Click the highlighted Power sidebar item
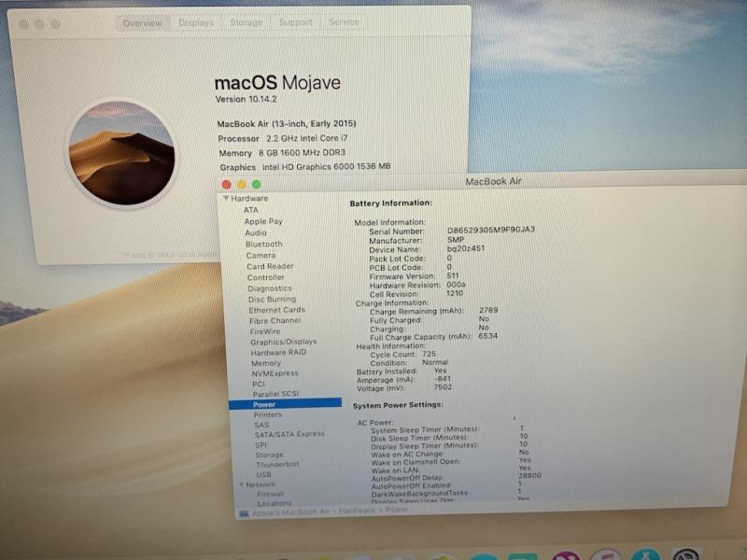Screen dimensions: 747x560 pyautogui.click(x=264, y=404)
